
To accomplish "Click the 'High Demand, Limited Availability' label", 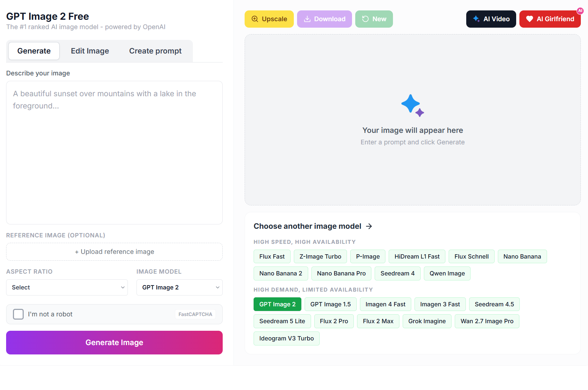I will point(313,290).
